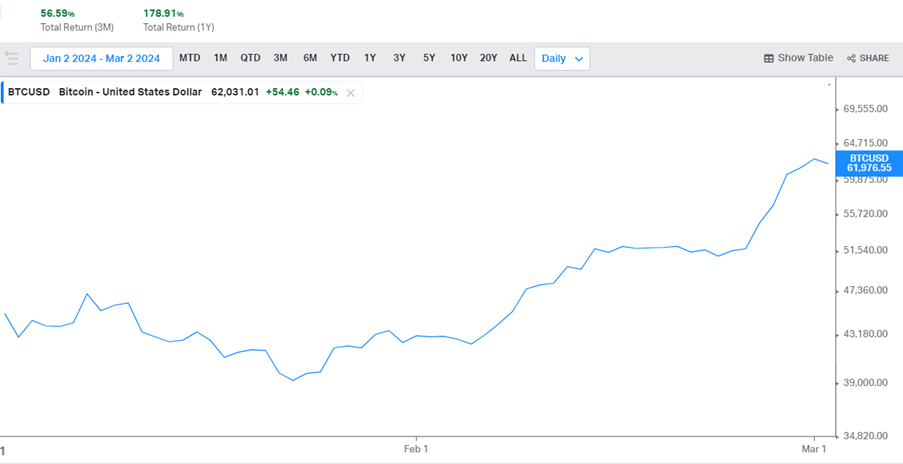Click the blue BTCUSD price label on axis

(x=868, y=163)
